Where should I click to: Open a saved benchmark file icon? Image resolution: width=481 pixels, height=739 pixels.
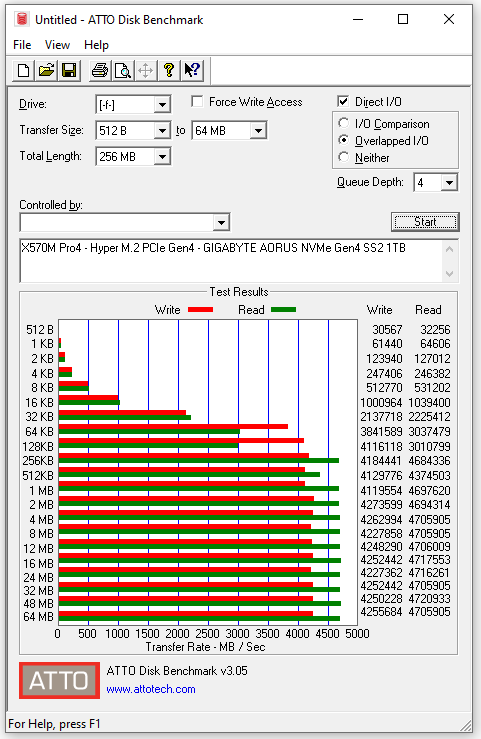(46, 71)
